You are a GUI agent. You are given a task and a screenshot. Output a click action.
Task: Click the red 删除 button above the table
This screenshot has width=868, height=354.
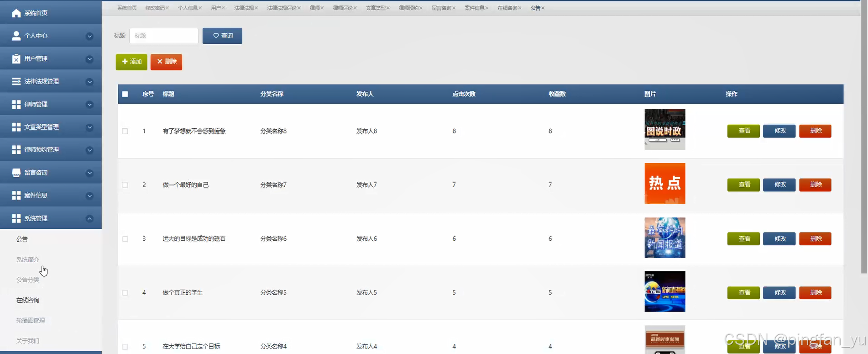pos(166,62)
